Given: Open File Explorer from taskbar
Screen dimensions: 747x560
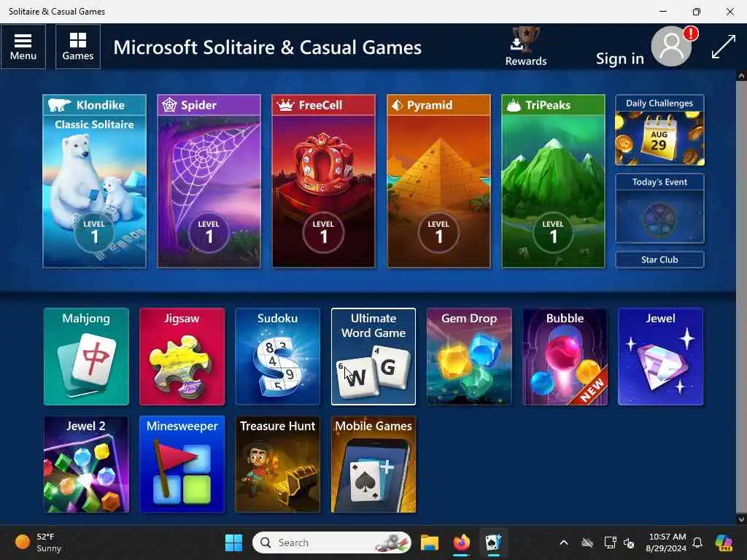Looking at the screenshot, I should pyautogui.click(x=429, y=542).
